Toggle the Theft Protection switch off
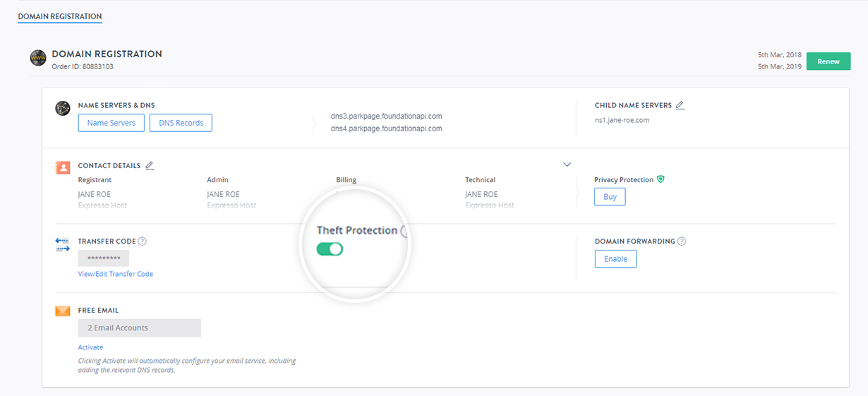The width and height of the screenshot is (868, 396). 330,249
